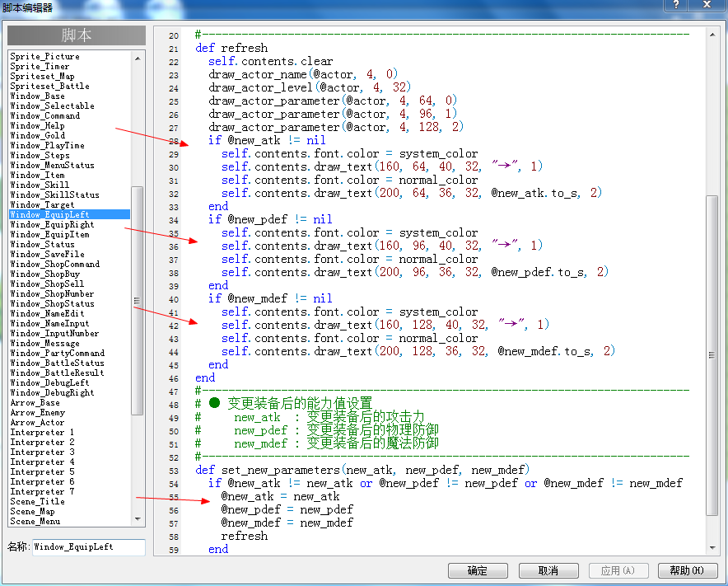728x586 pixels.
Task: Open Window_ShopBuy script
Action: pyautogui.click(x=44, y=274)
